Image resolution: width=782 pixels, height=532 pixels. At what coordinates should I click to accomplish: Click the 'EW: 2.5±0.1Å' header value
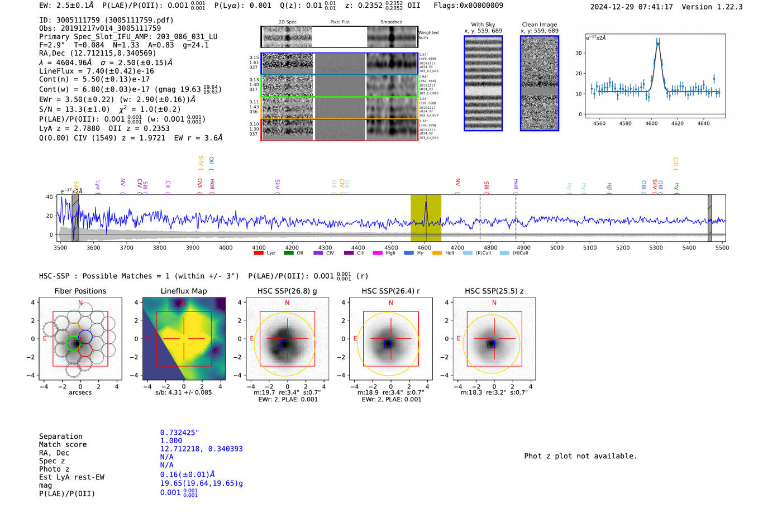(66, 6)
